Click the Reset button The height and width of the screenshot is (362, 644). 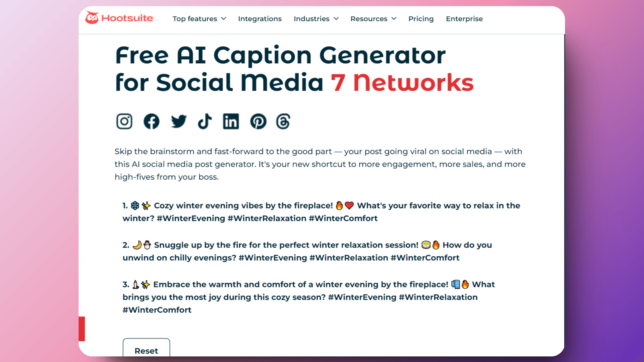click(x=147, y=350)
